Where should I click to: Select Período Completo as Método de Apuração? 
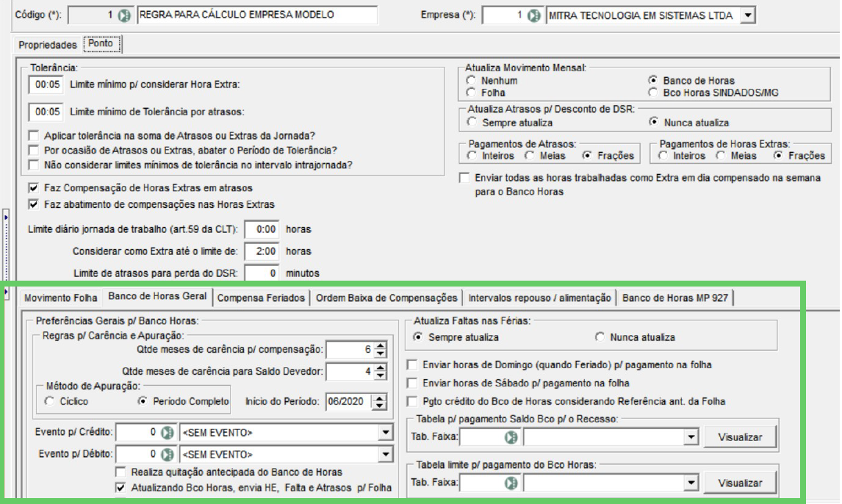tap(143, 401)
